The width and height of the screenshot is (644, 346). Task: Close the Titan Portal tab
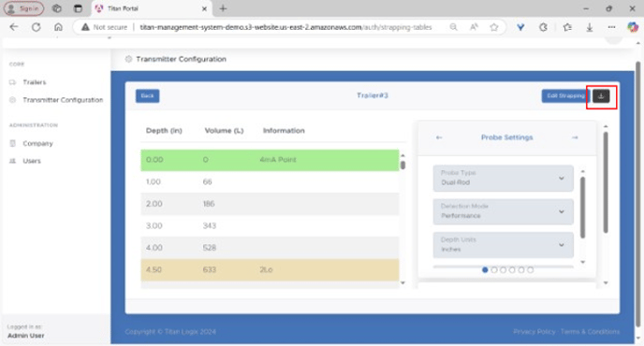pos(204,8)
